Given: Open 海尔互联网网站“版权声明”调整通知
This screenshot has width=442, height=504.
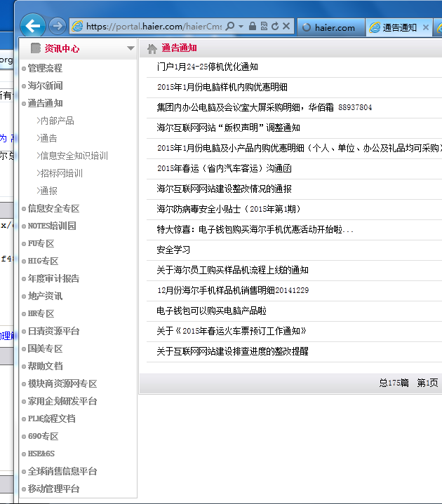Looking at the screenshot, I should click(x=229, y=128).
